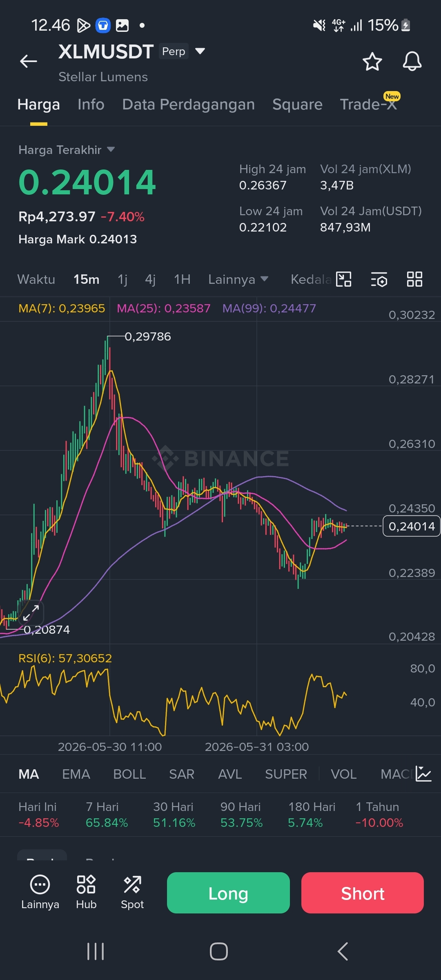Viewport: 441px width, 980px height.
Task: Open the chart drawing tools icon
Action: (x=343, y=279)
